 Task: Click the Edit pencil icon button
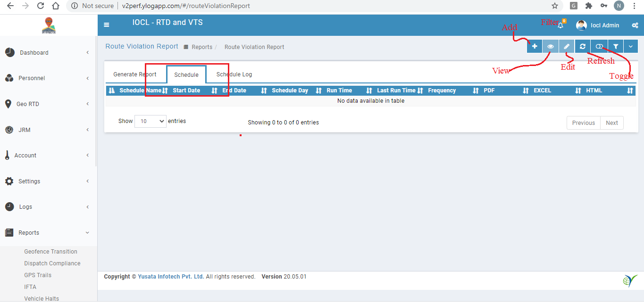[567, 46]
